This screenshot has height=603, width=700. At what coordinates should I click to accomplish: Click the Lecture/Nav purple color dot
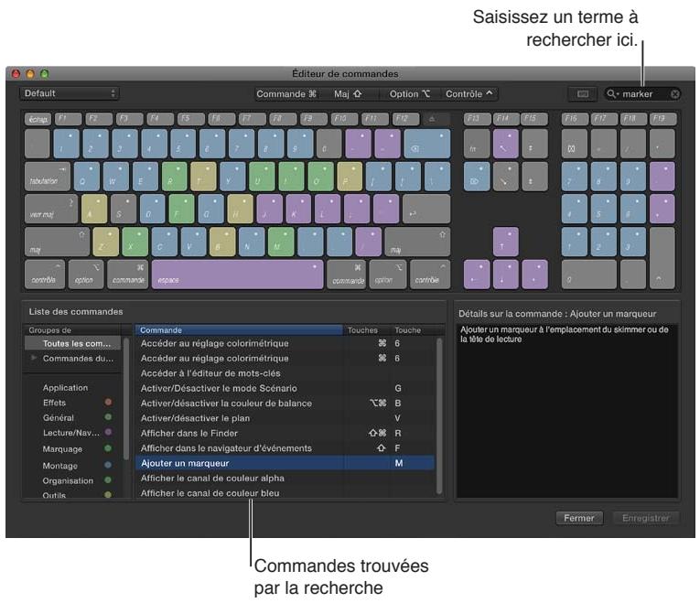(x=108, y=432)
